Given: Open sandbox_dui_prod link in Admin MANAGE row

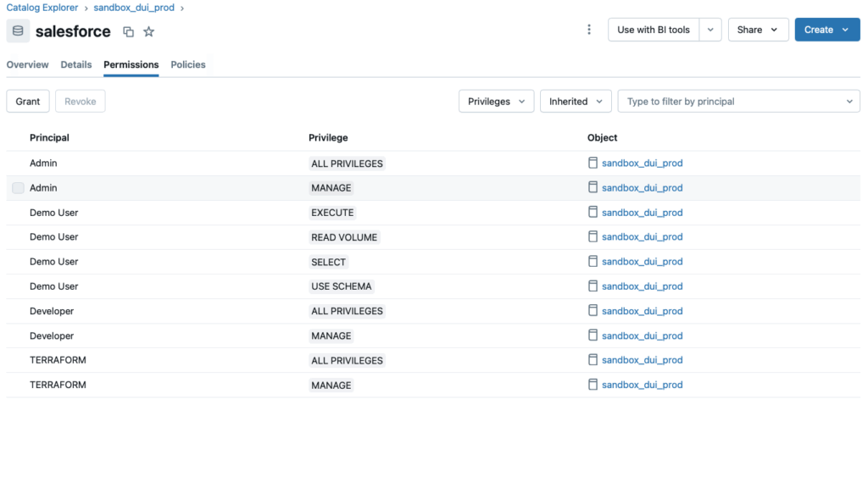Looking at the screenshot, I should (x=643, y=188).
